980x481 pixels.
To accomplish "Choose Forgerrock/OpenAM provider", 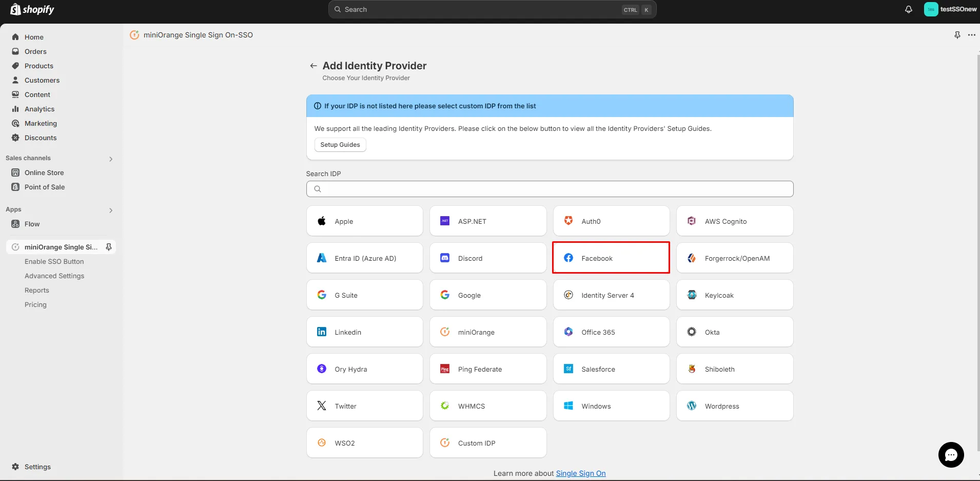I will click(x=735, y=258).
